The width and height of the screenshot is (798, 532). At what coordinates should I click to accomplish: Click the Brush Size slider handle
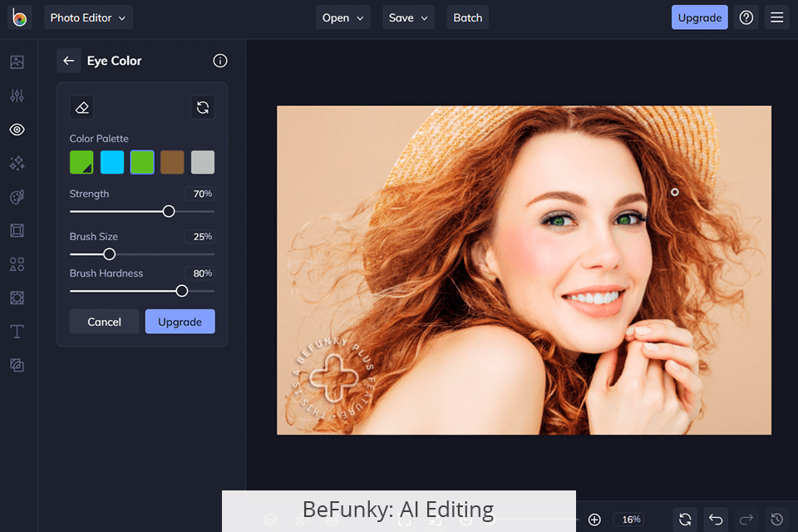click(x=109, y=254)
